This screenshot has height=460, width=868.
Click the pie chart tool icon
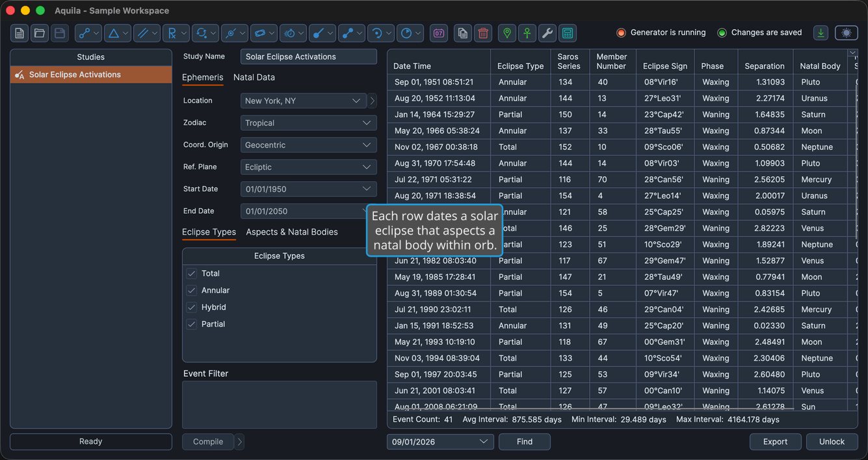tap(406, 33)
